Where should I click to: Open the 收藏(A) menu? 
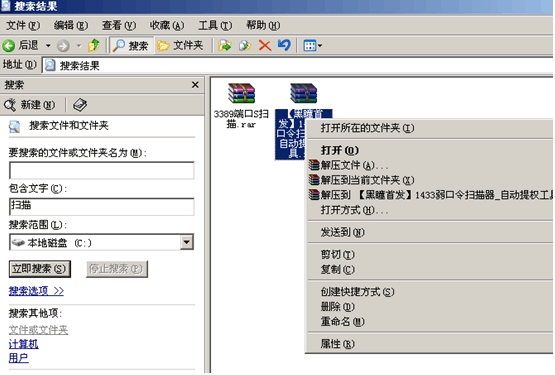tap(167, 25)
